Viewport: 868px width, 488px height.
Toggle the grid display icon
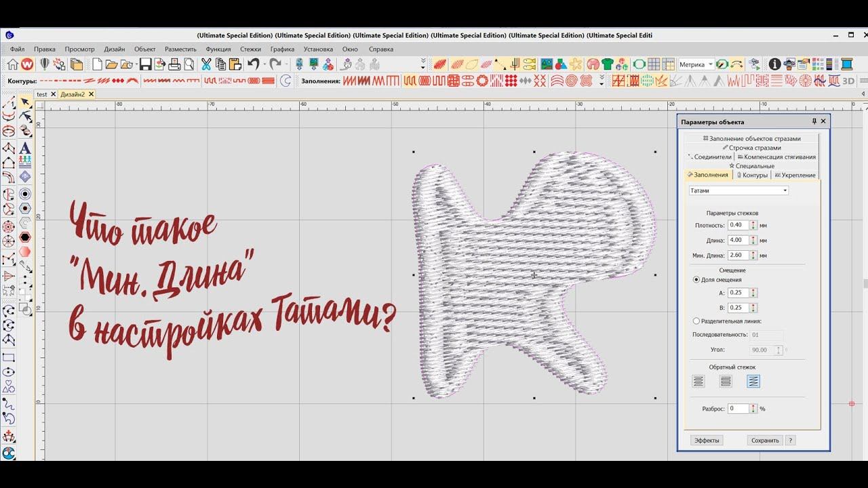654,64
